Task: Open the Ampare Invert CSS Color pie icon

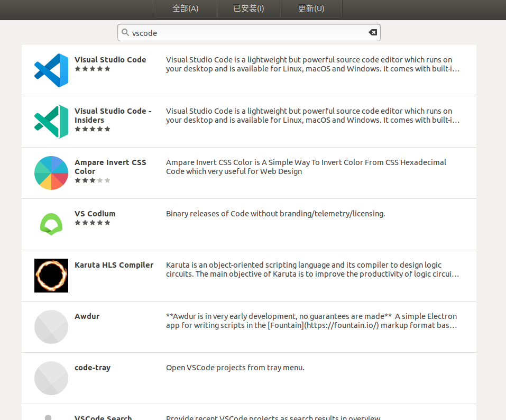Action: (x=51, y=173)
